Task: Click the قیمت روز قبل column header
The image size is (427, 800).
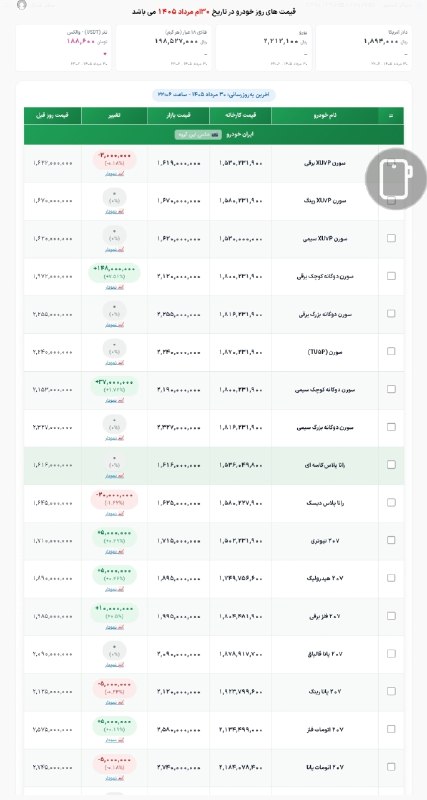Action: [53, 116]
